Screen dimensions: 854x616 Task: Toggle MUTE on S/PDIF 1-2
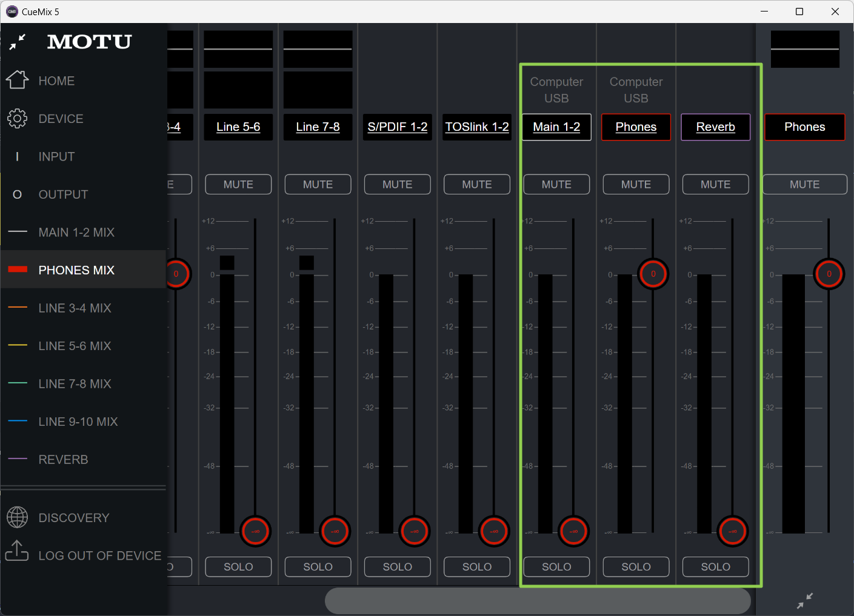(398, 184)
